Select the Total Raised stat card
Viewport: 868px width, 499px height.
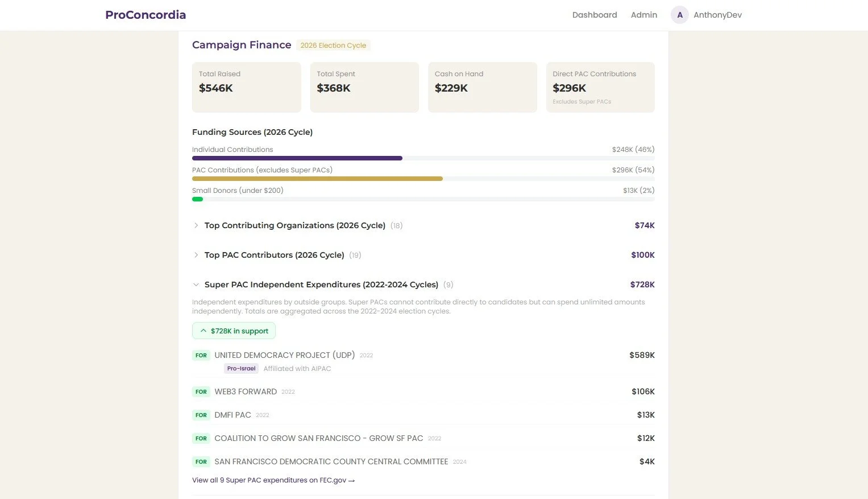246,87
